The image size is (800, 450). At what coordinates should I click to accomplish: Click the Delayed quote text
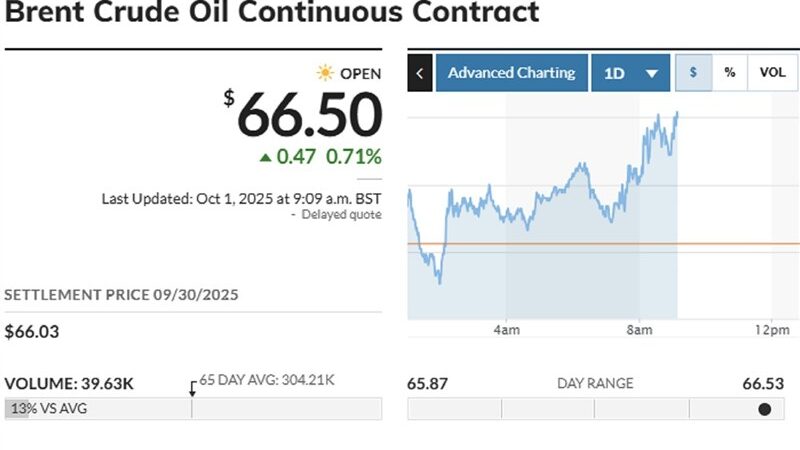click(341, 214)
